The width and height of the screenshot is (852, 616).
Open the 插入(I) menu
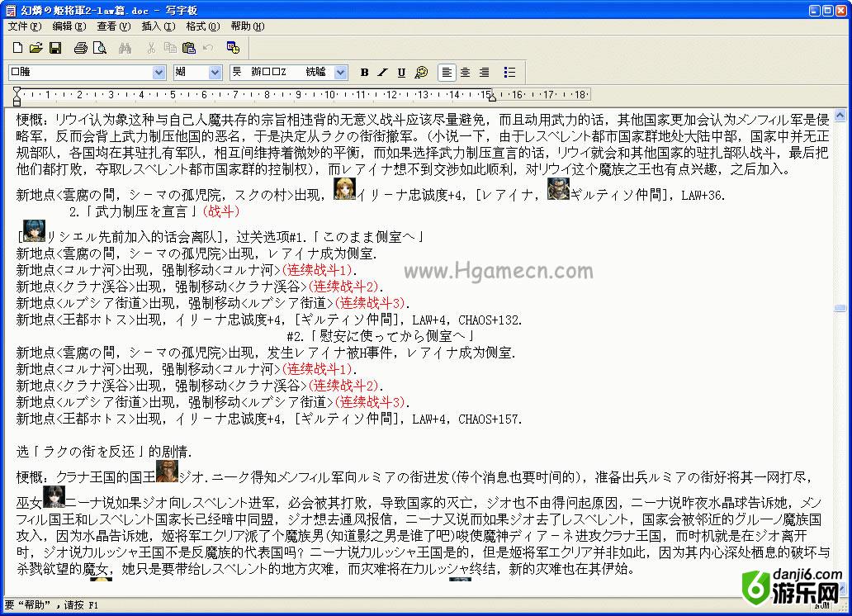point(159,26)
